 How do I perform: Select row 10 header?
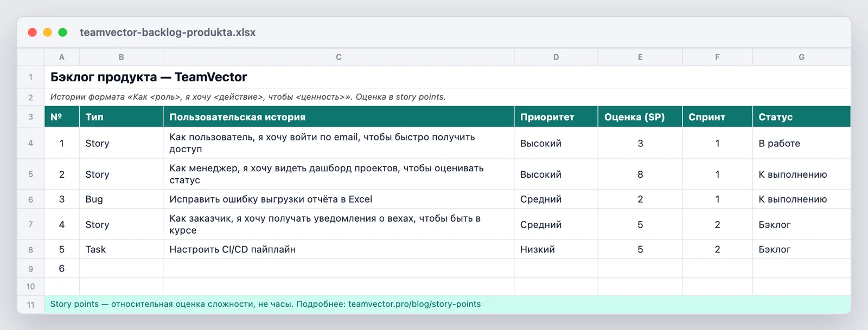30,287
